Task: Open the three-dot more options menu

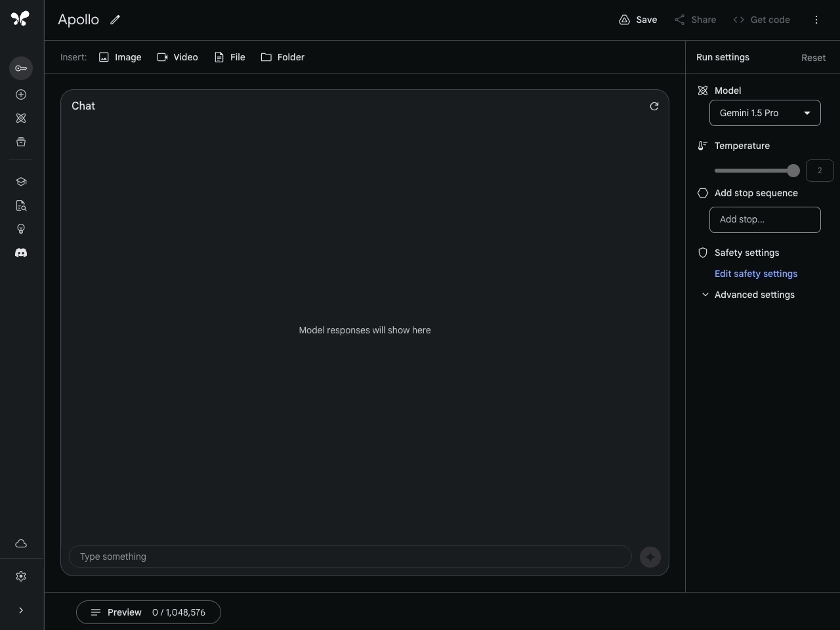Action: 816,20
